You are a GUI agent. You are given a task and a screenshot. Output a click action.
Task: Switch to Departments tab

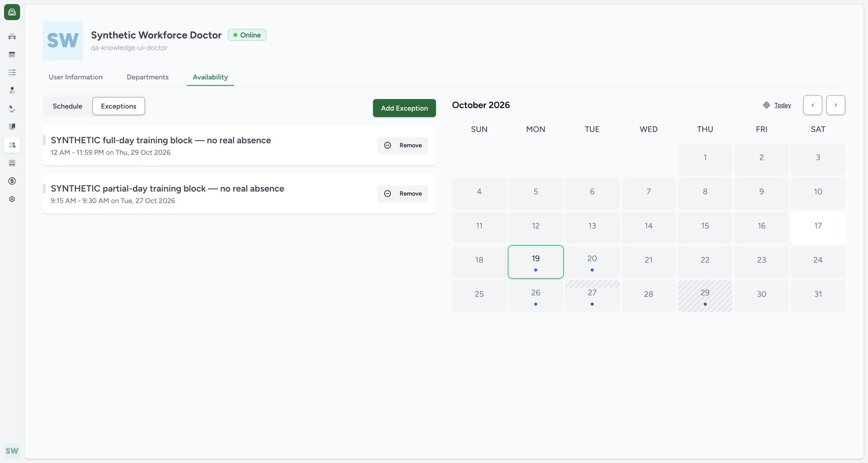click(x=148, y=77)
